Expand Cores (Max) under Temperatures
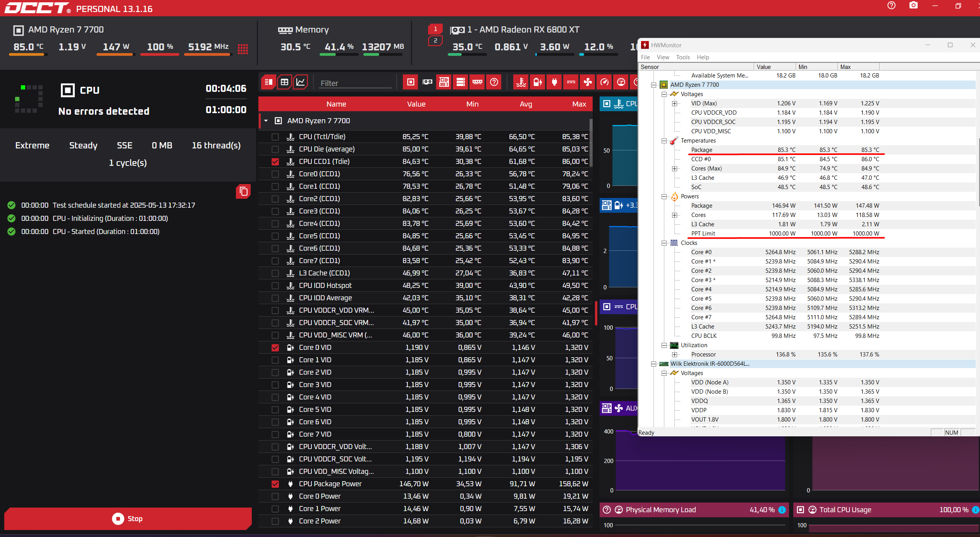The width and height of the screenshot is (980, 537). point(674,169)
